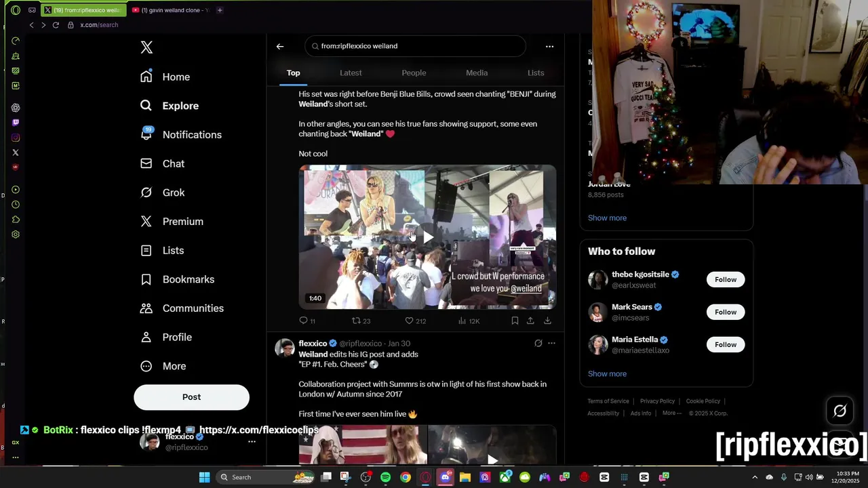
Task: Open Explore in the navigation
Action: [170, 106]
